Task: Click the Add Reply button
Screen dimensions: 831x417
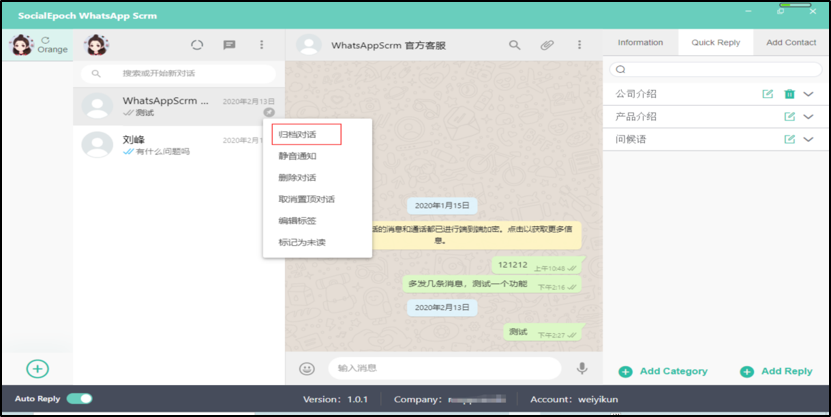Action: point(776,371)
